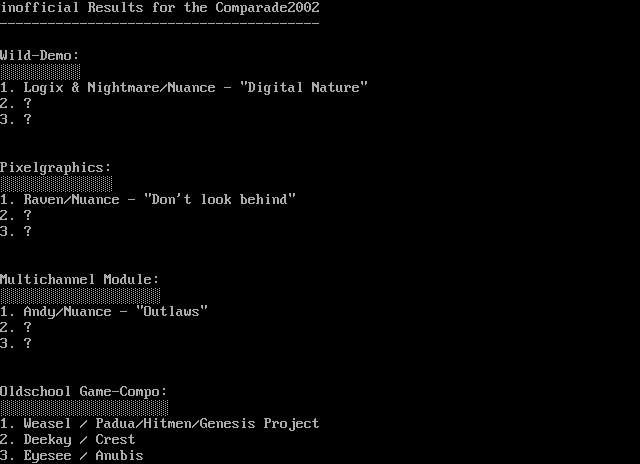Click the unknown third place under Pixelgraphics

point(16,231)
